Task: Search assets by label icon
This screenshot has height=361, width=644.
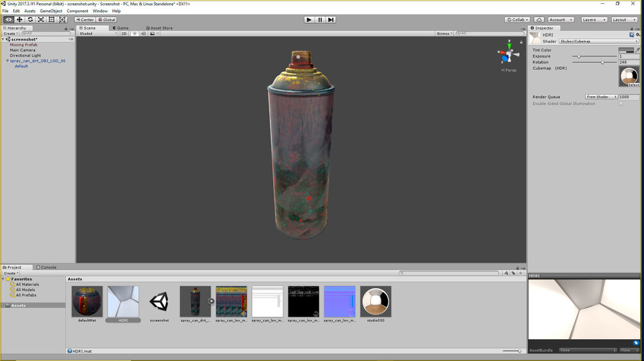Action: (513, 273)
